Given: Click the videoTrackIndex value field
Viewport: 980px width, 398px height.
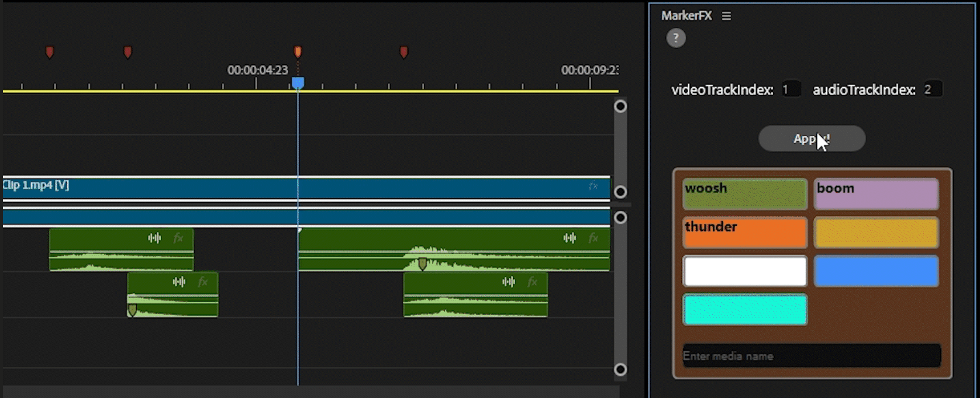Looking at the screenshot, I should tap(791, 89).
